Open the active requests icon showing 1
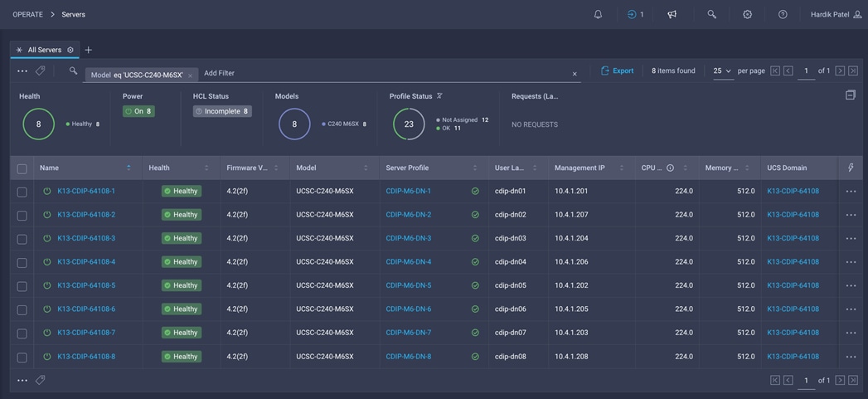The width and height of the screenshot is (868, 399). point(636,14)
